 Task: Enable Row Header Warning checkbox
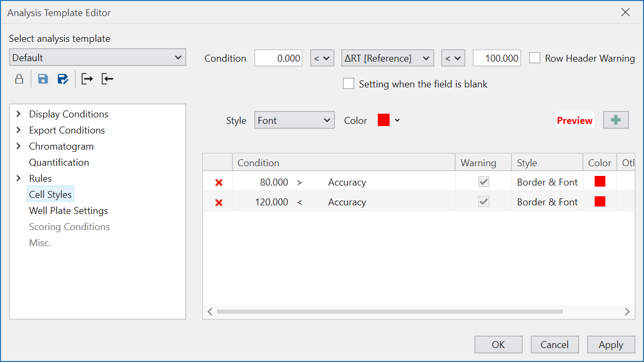click(x=535, y=58)
